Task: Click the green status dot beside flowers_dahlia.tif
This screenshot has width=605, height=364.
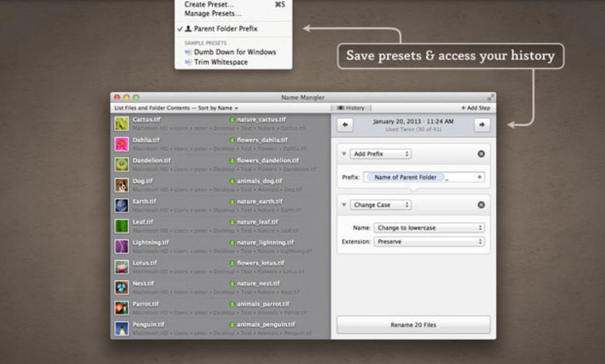Action: pos(232,140)
